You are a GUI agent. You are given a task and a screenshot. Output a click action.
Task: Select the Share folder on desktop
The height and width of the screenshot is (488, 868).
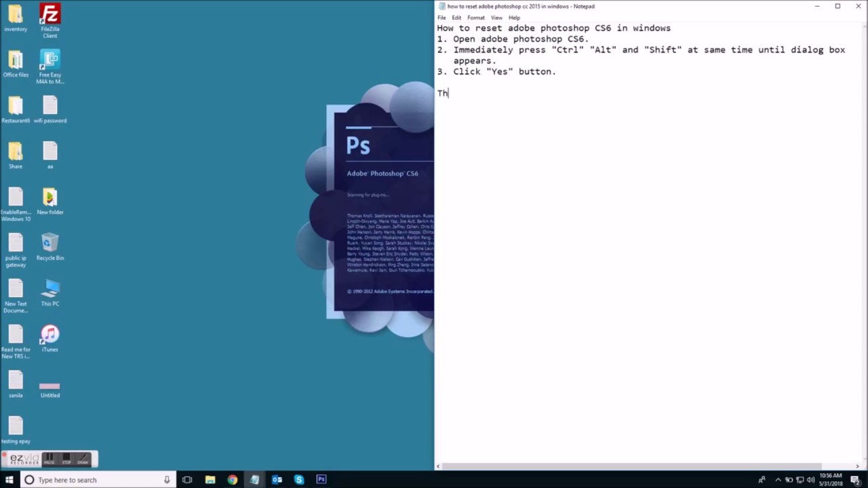[x=16, y=155]
